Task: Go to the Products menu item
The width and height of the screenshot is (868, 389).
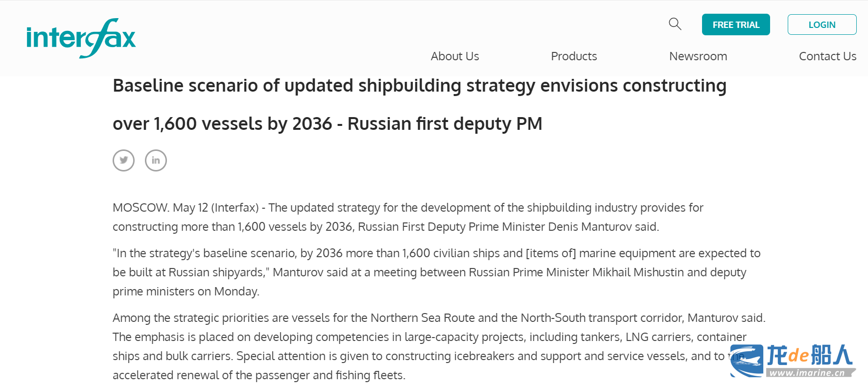Action: coord(574,56)
